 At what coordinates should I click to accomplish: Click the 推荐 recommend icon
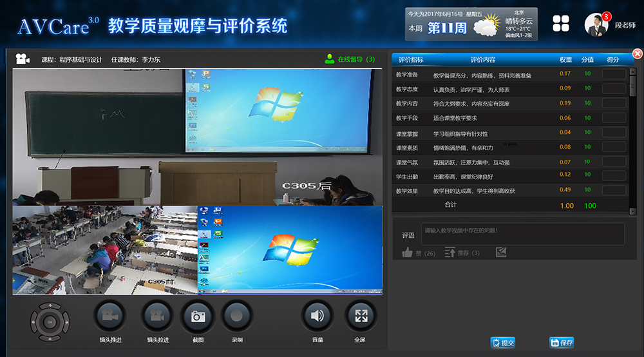(449, 253)
